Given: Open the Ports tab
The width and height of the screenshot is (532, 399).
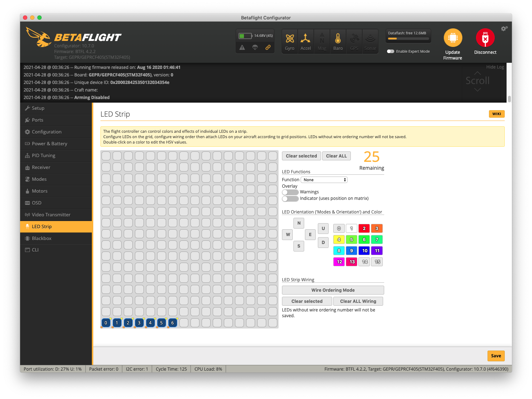Looking at the screenshot, I should point(56,120).
